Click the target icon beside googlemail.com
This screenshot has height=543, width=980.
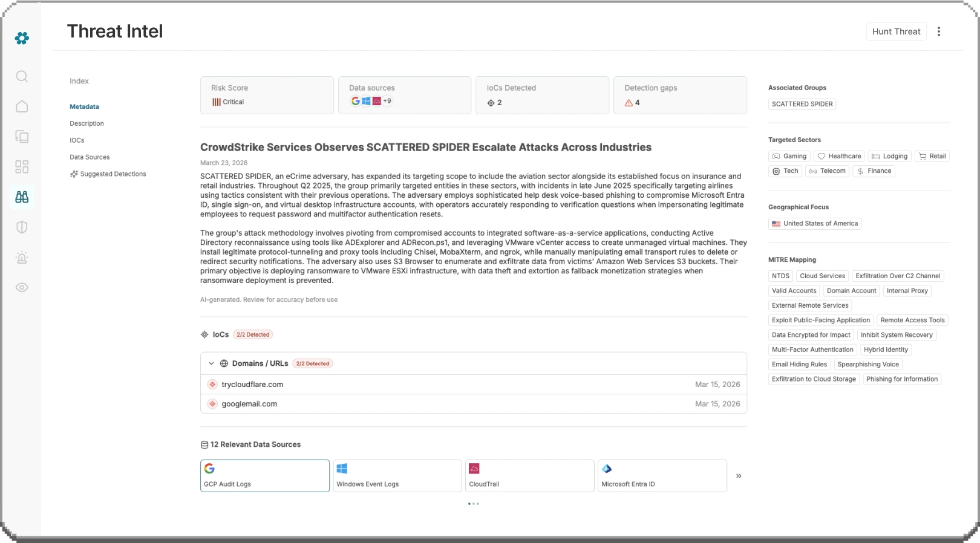(x=212, y=404)
